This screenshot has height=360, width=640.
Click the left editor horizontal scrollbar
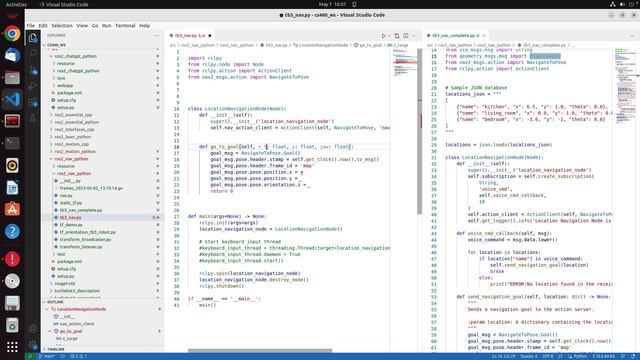point(260,350)
